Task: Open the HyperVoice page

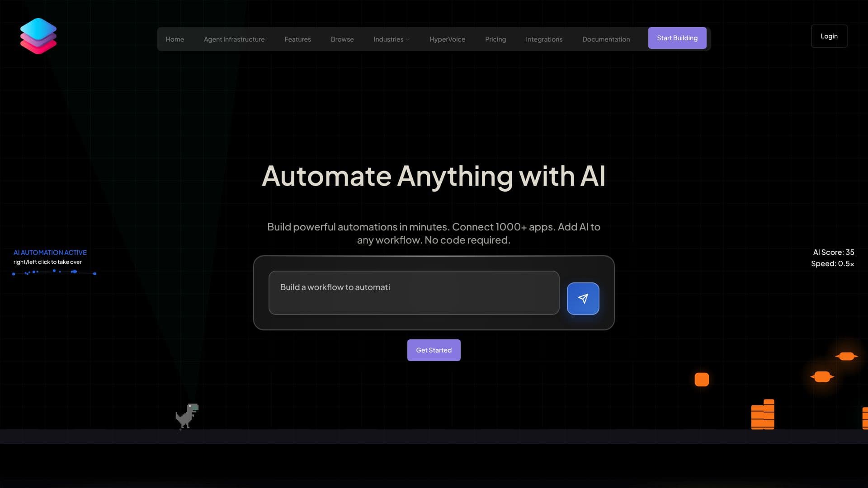Action: [447, 39]
